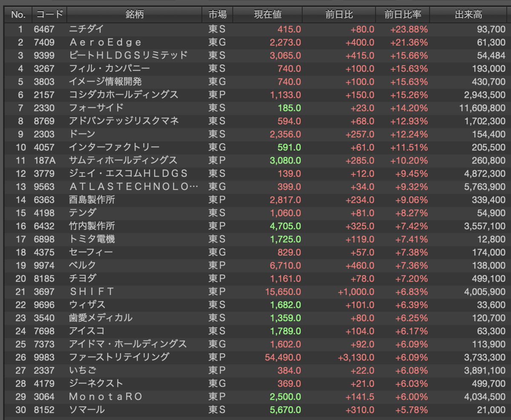Select ビートHLDGSリミテッド stock name
This screenshot has height=420, width=511.
pos(128,55)
